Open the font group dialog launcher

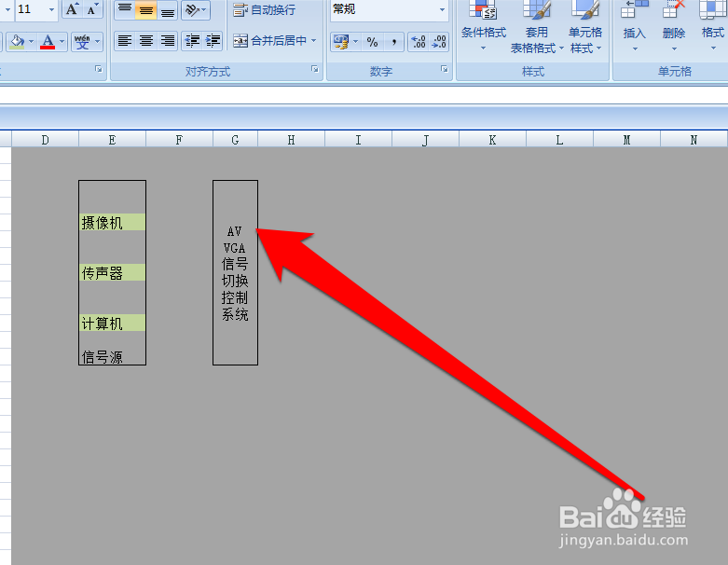[99, 69]
